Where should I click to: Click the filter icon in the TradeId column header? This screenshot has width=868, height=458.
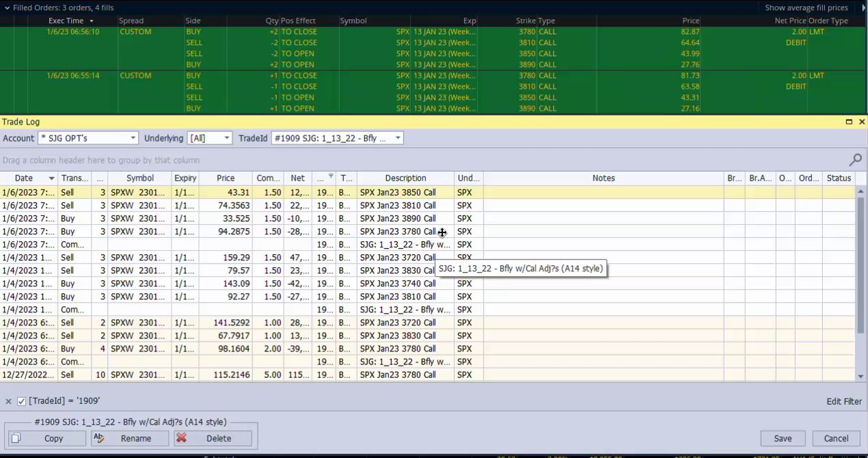click(331, 176)
